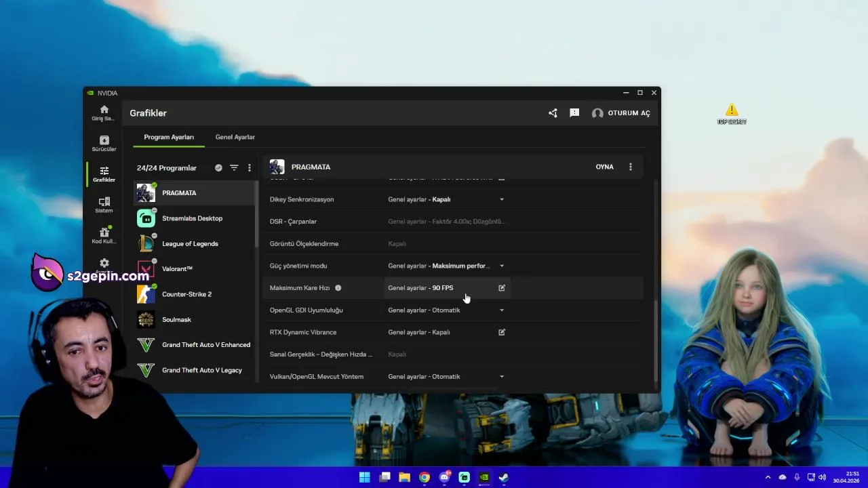Open the three-dot menu of program list
This screenshot has width=868, height=488.
coord(249,167)
